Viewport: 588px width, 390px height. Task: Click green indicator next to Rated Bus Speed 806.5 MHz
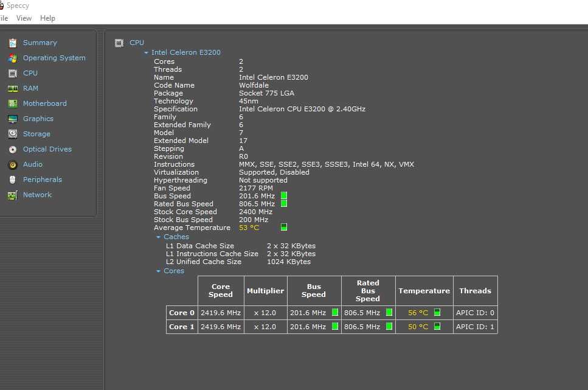[284, 203]
